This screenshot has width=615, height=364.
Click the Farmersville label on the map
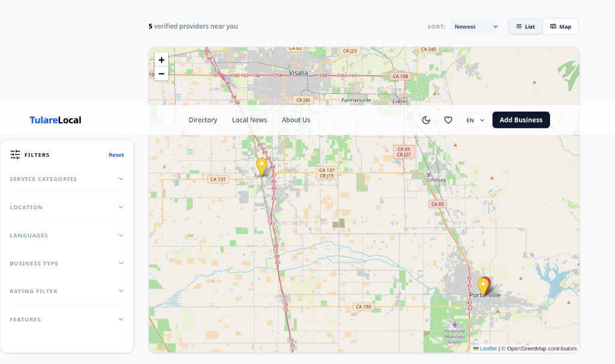(x=356, y=100)
